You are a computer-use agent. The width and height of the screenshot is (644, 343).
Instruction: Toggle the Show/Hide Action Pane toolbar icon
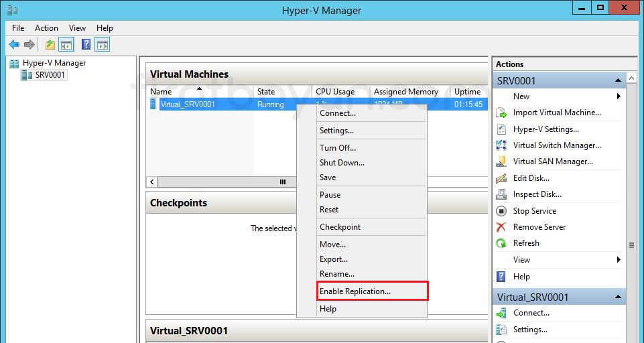pos(103,44)
